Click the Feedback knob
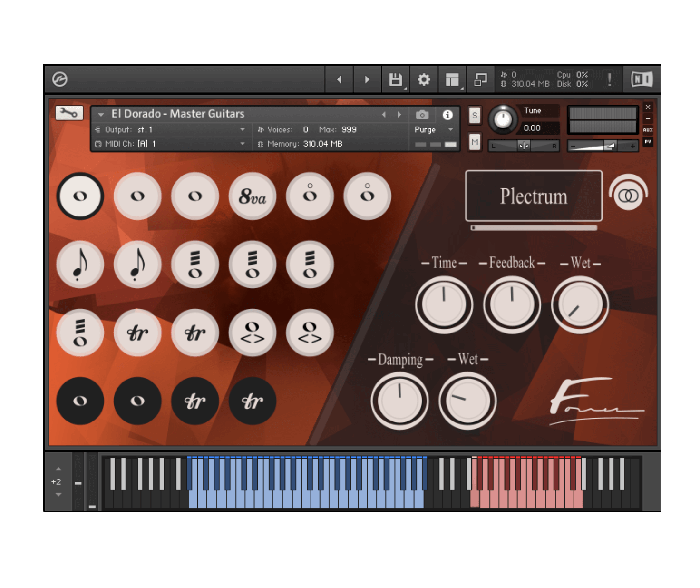 [512, 305]
